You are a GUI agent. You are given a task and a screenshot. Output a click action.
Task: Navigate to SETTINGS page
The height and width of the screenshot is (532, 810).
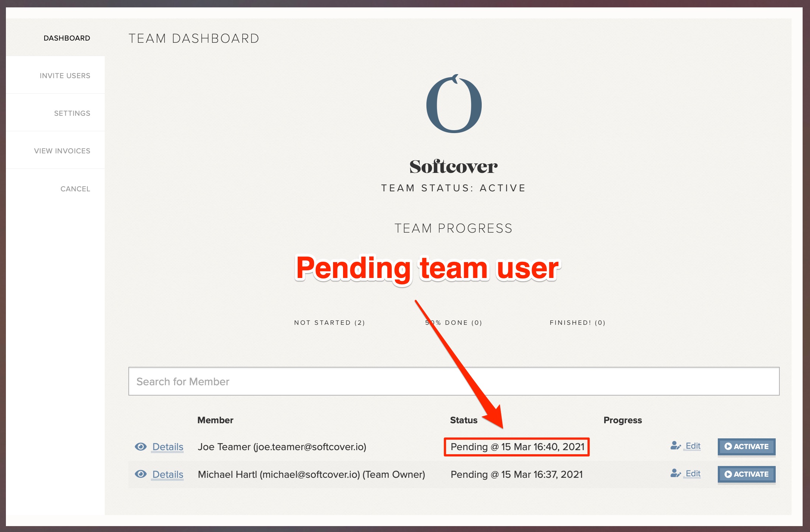pos(71,112)
